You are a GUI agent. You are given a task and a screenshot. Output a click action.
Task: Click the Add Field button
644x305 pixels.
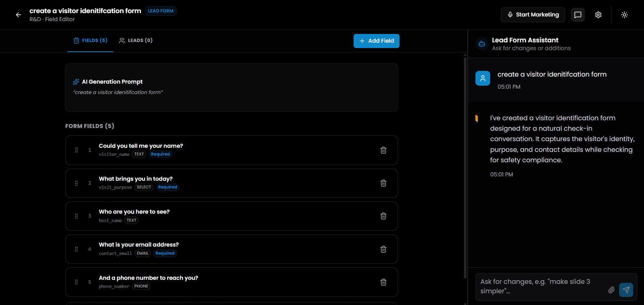(376, 41)
